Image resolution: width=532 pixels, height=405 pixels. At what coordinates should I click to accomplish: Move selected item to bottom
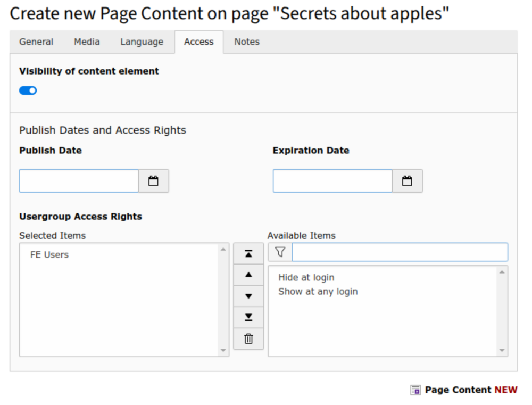tap(248, 317)
